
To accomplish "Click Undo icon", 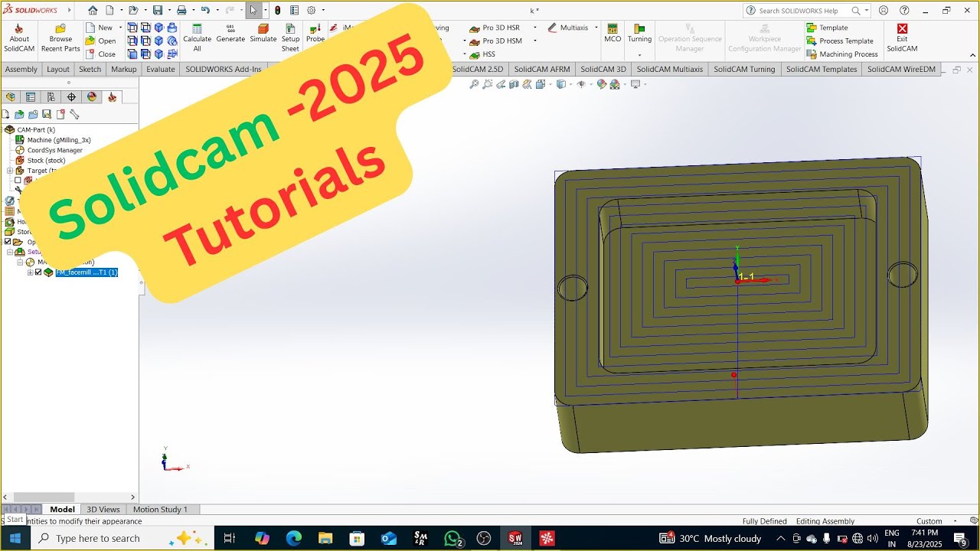I will click(204, 10).
